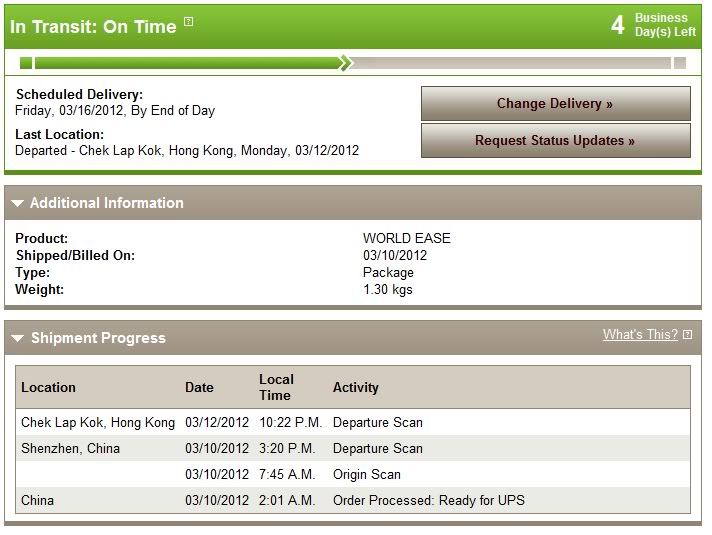
Task: Click the Origin Scan activity entry
Action: 366,474
